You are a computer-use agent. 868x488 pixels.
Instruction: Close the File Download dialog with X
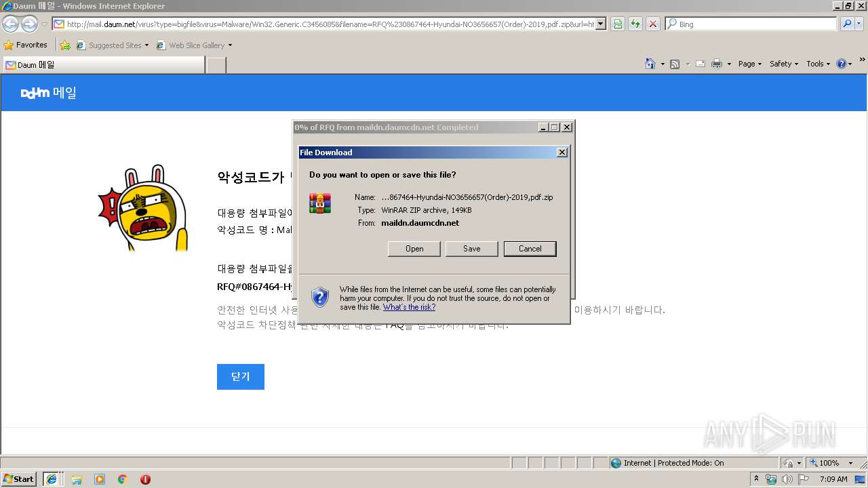pyautogui.click(x=562, y=152)
